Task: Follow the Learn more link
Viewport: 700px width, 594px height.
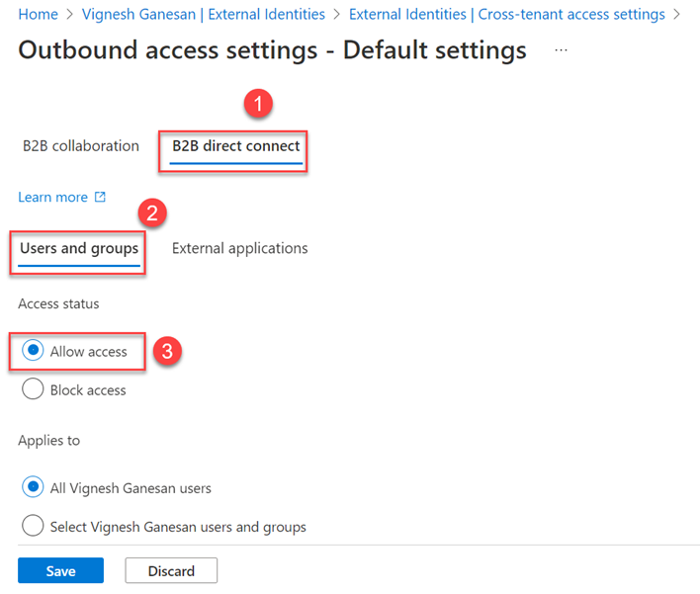Action: (52, 197)
